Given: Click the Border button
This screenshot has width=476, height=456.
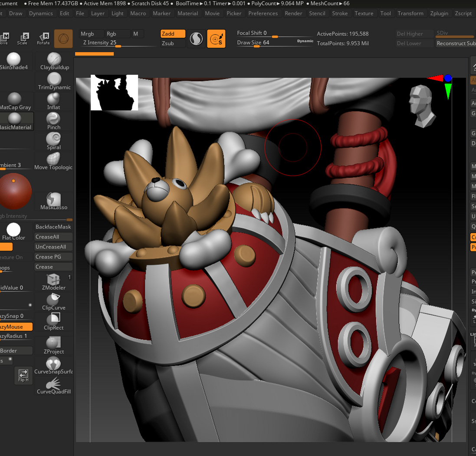Looking at the screenshot, I should (16, 350).
